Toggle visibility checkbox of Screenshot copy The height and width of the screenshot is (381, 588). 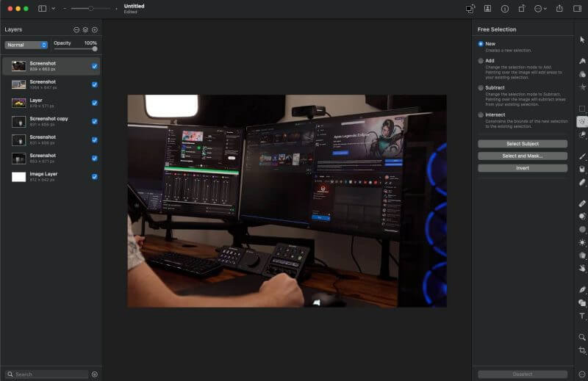click(95, 121)
